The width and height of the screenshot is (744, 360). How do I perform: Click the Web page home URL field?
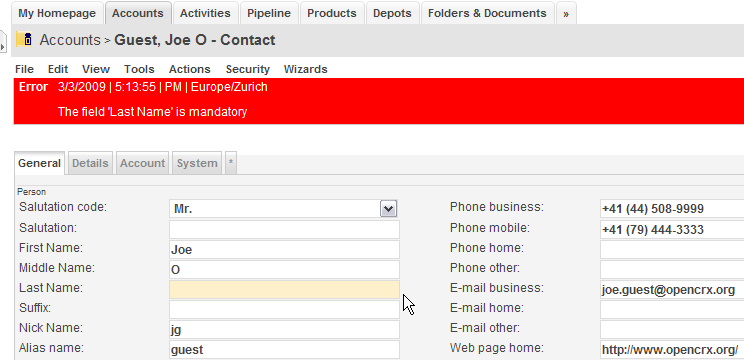(672, 349)
